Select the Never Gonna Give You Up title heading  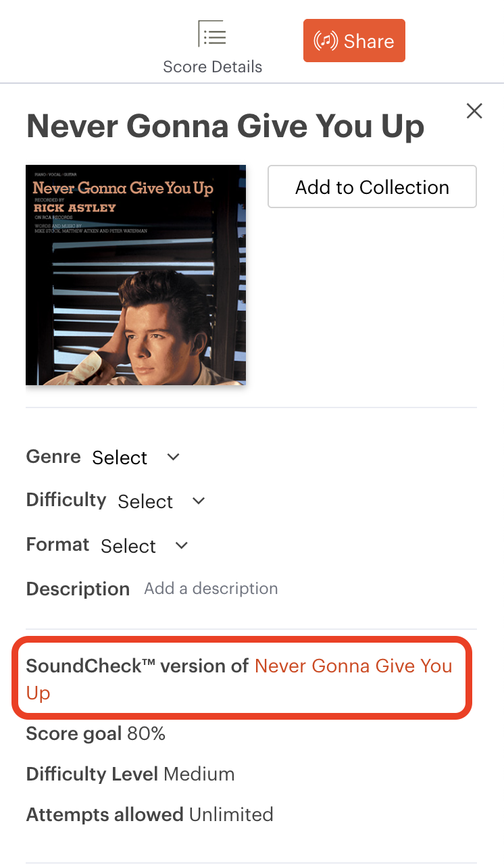(225, 126)
